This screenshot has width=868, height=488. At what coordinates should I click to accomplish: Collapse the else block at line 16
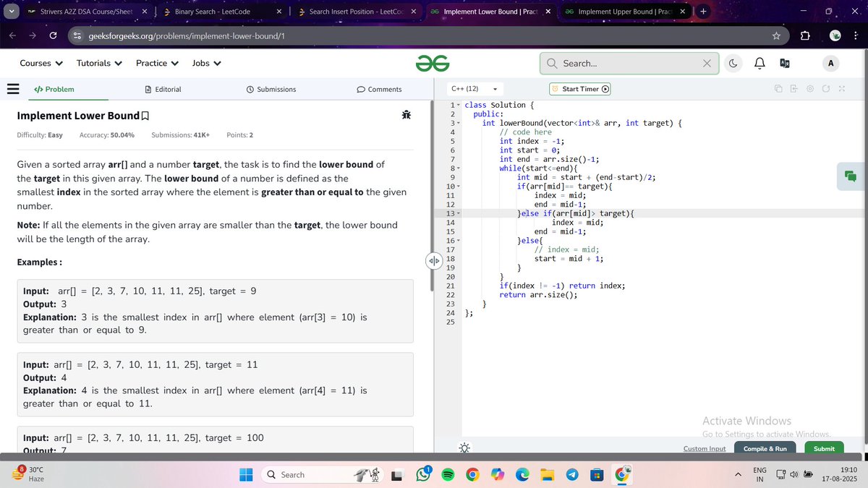[x=459, y=241]
